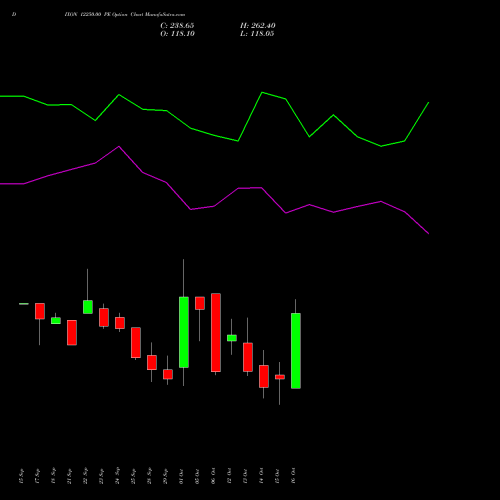
Task: Click the red candle above 17 Sep
Action: click(40, 311)
